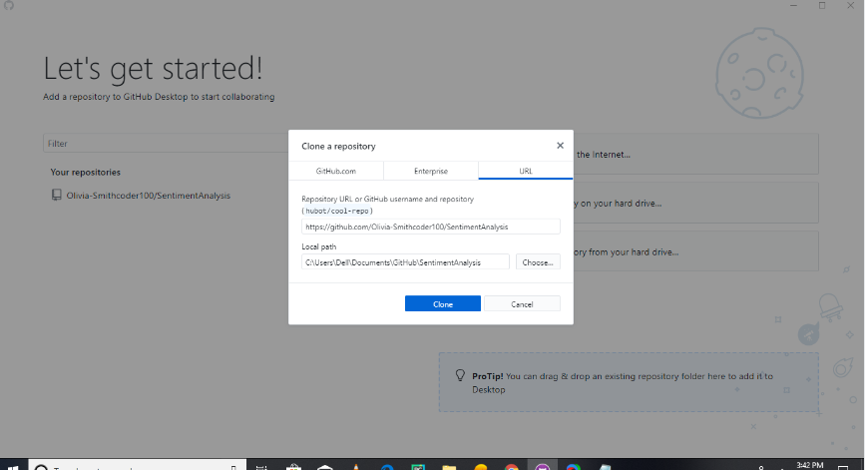868x470 pixels.
Task: Click the taskbar clock showing 3:42 PM
Action: [x=809, y=465]
